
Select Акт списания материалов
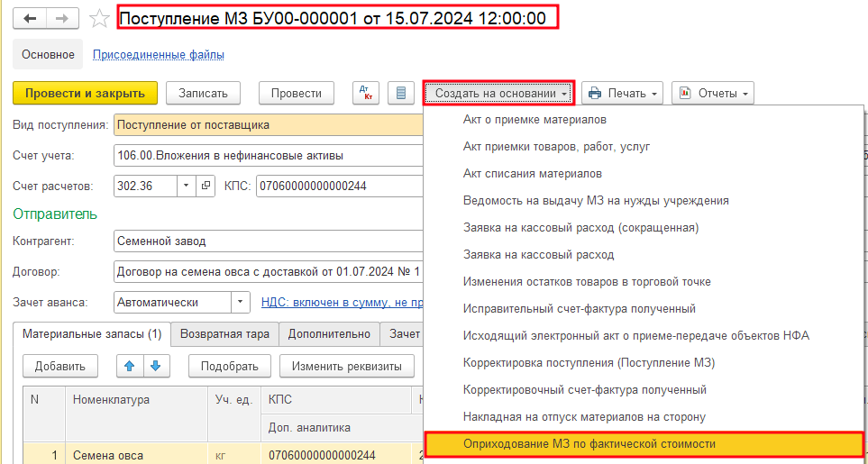click(x=643, y=174)
